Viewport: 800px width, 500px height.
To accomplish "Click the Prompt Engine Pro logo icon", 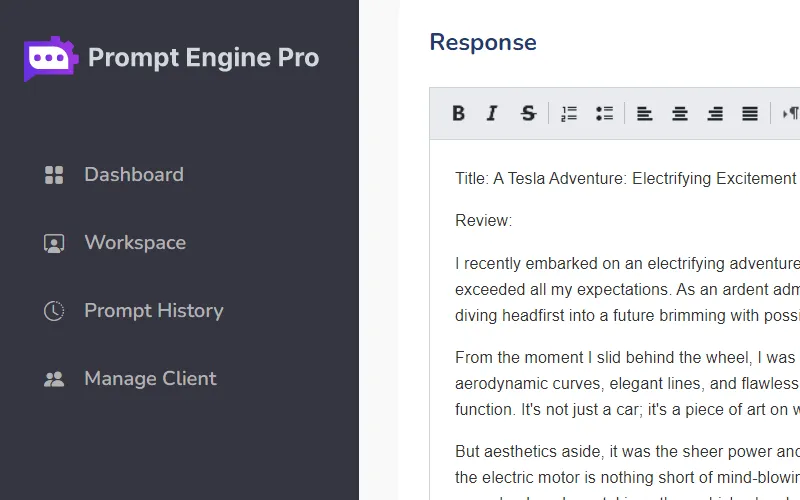I will (51, 58).
